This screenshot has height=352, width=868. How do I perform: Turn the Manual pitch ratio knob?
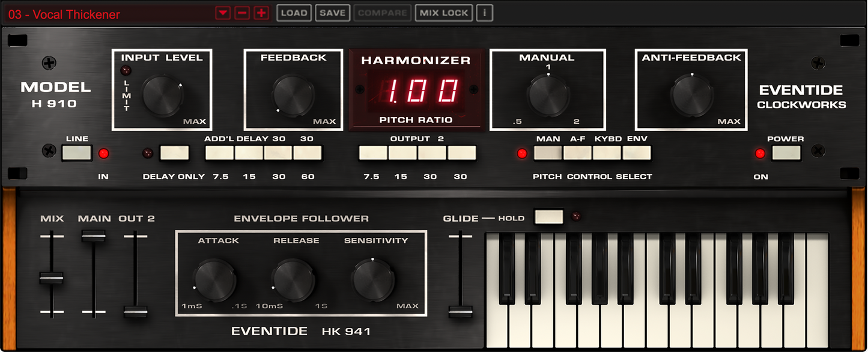point(547,94)
